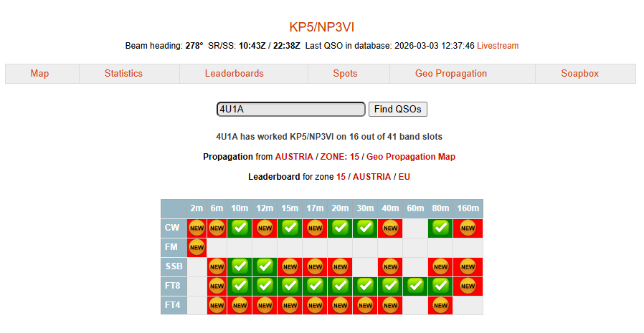Click the 60m column header
The width and height of the screenshot is (644, 333).
pos(415,208)
